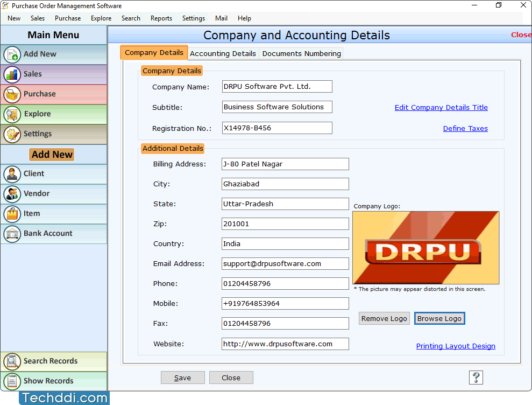Open the Purchase menu in menu bar
532x405 pixels.
[x=68, y=18]
